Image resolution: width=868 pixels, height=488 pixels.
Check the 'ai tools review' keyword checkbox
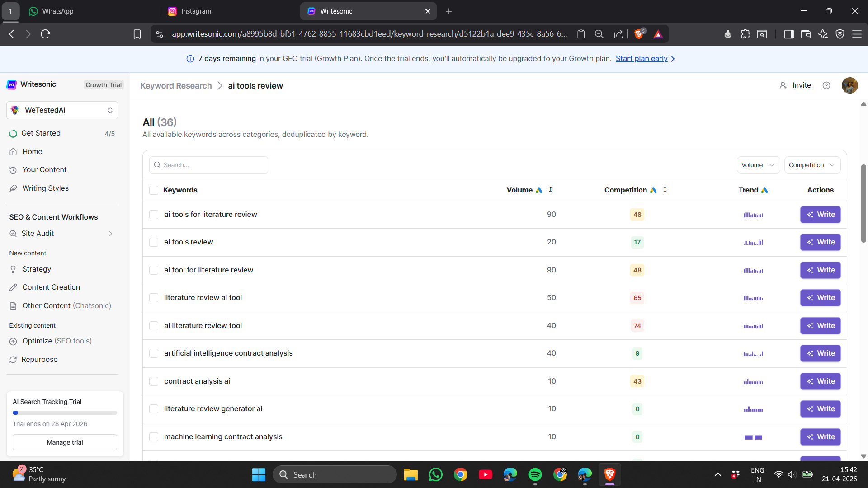pos(154,242)
